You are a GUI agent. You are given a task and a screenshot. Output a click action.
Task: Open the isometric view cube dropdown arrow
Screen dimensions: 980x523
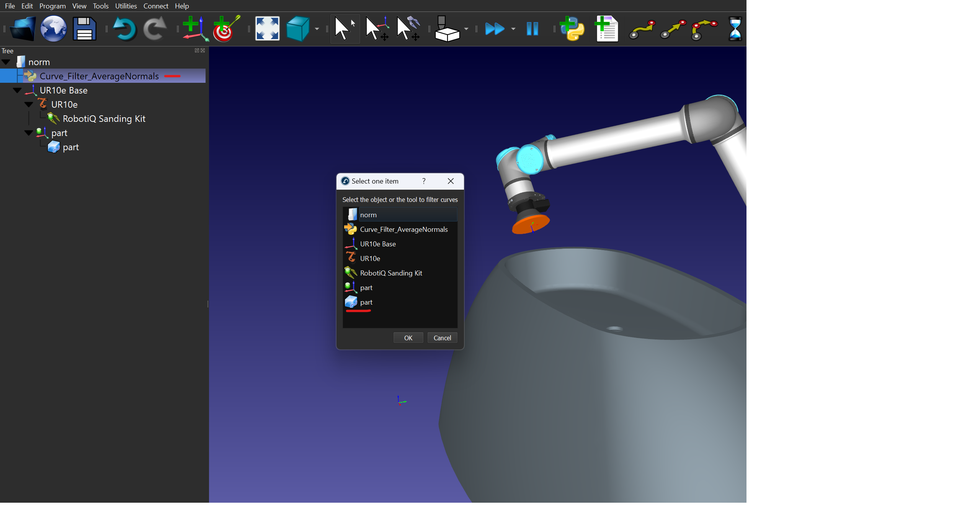coord(317,29)
